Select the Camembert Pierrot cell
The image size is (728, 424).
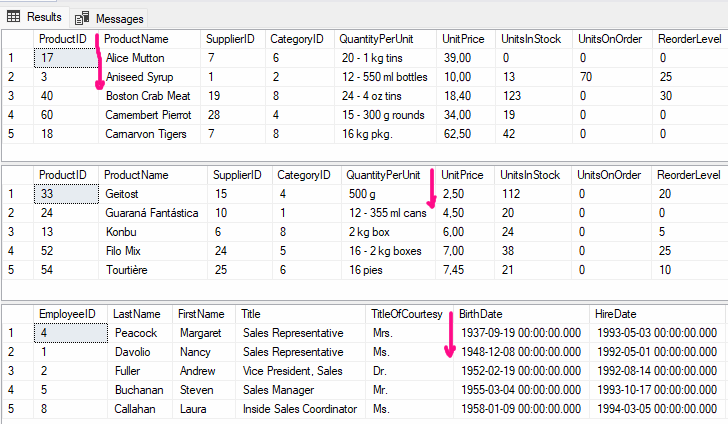(x=148, y=115)
